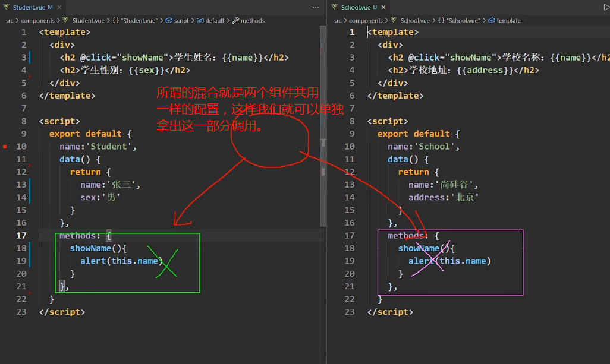Click 'showName(){' in Student.vue
This screenshot has height=364, width=610.
98,248
